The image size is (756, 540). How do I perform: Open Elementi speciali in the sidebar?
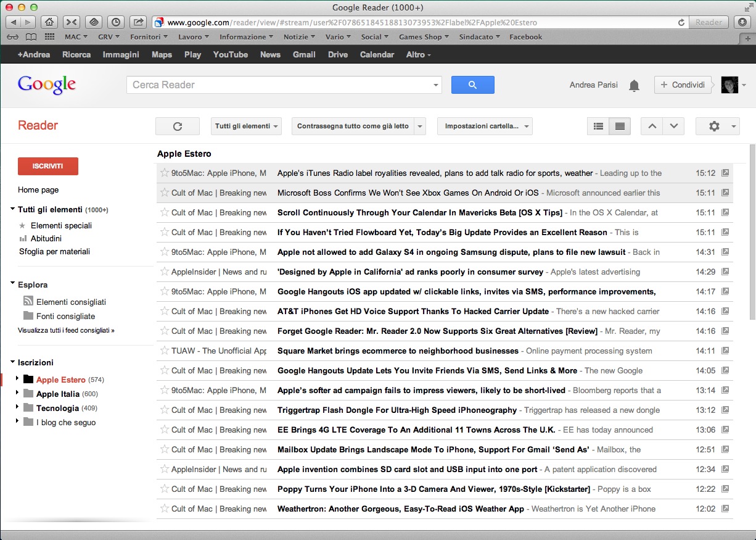pyautogui.click(x=61, y=225)
